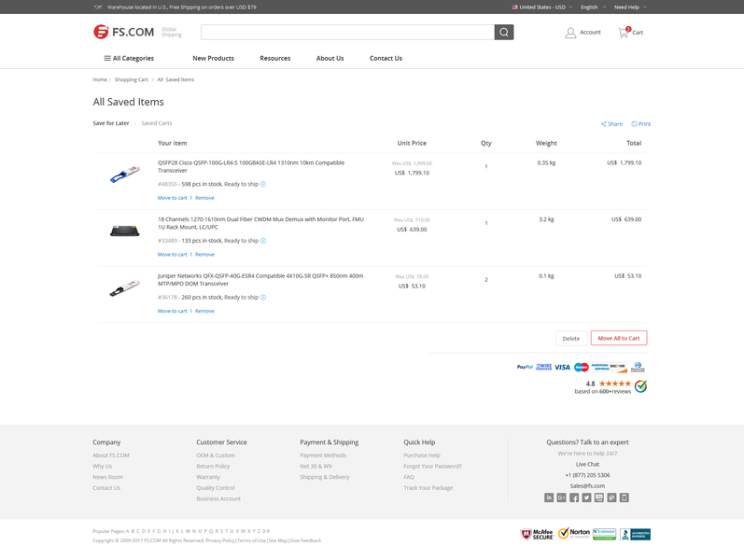Click the Share icon link
The image size is (744, 560).
(611, 124)
